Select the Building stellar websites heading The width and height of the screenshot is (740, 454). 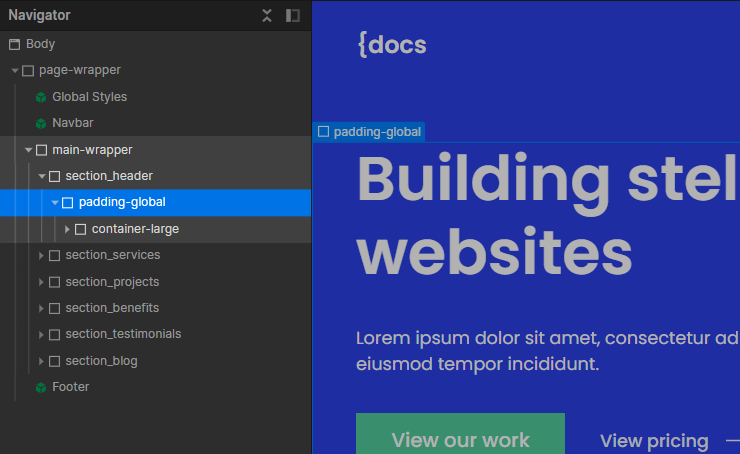click(547, 215)
